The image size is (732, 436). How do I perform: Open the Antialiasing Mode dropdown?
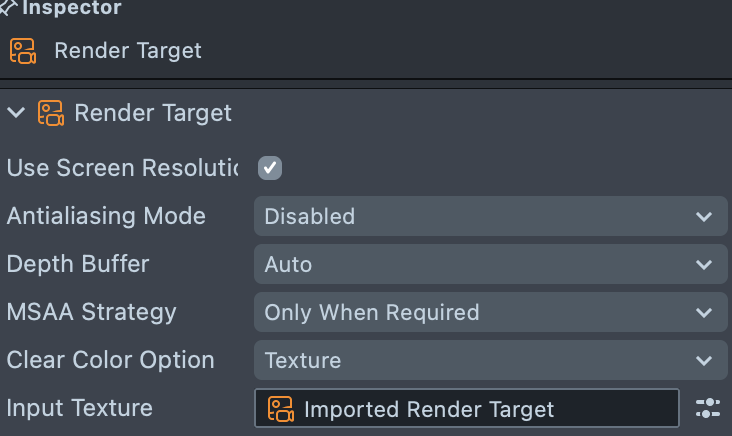coord(490,216)
